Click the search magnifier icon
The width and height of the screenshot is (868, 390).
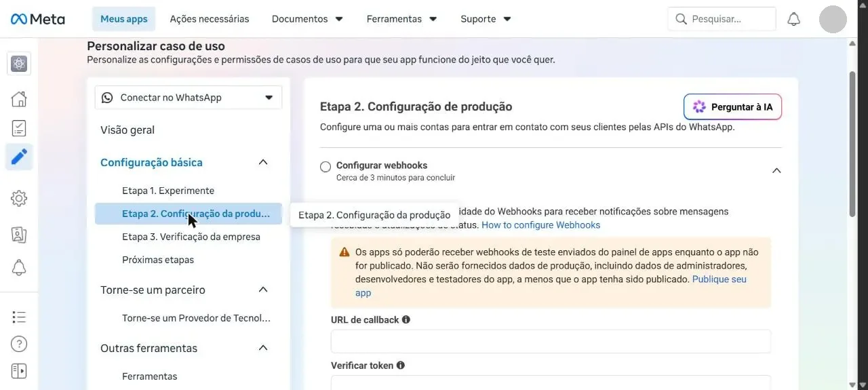tap(681, 19)
